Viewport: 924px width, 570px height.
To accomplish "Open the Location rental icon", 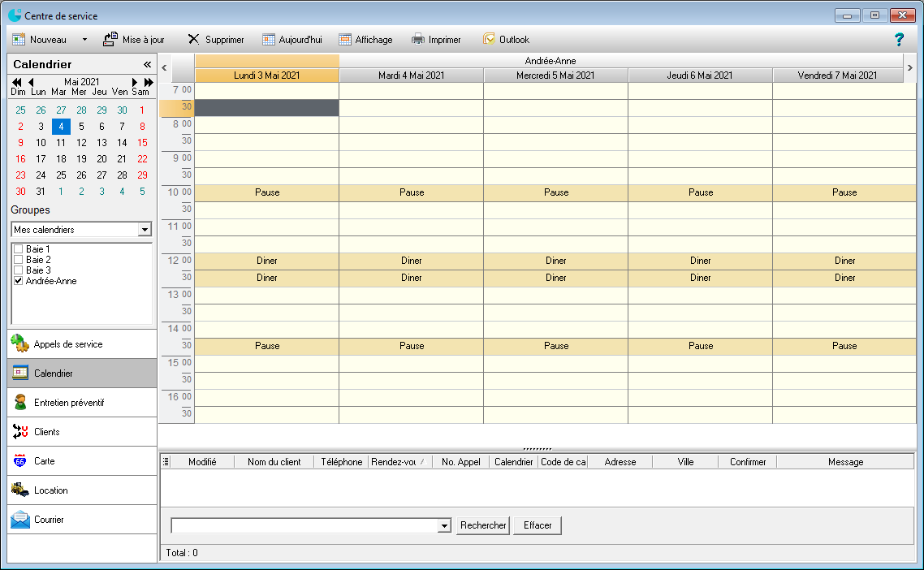I will coord(20,490).
